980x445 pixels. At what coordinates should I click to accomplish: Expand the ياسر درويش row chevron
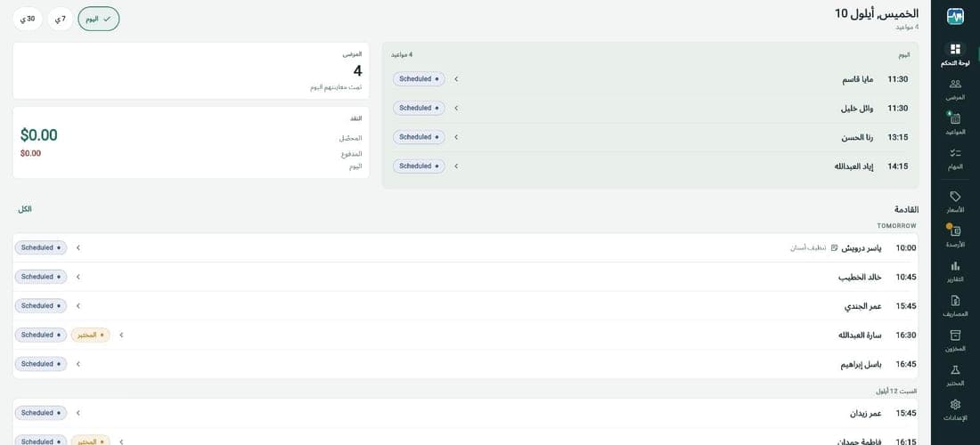[78, 247]
